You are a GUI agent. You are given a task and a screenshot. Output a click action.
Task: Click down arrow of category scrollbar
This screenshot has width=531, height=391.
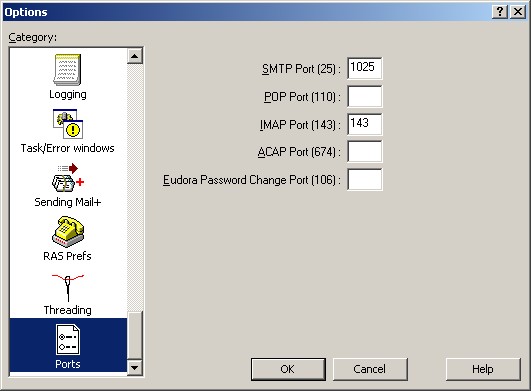[135, 367]
